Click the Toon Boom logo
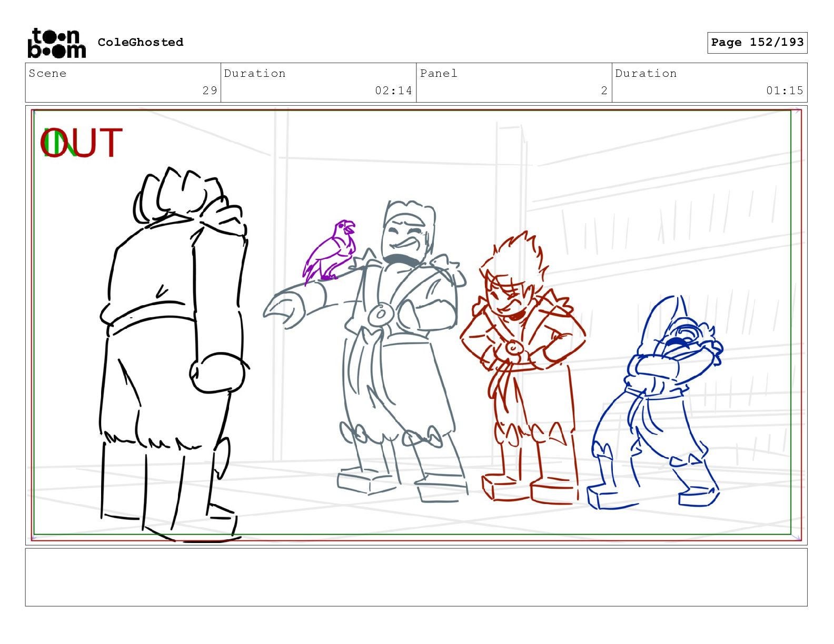Viewport: 834px width, 644px height. tap(56, 43)
